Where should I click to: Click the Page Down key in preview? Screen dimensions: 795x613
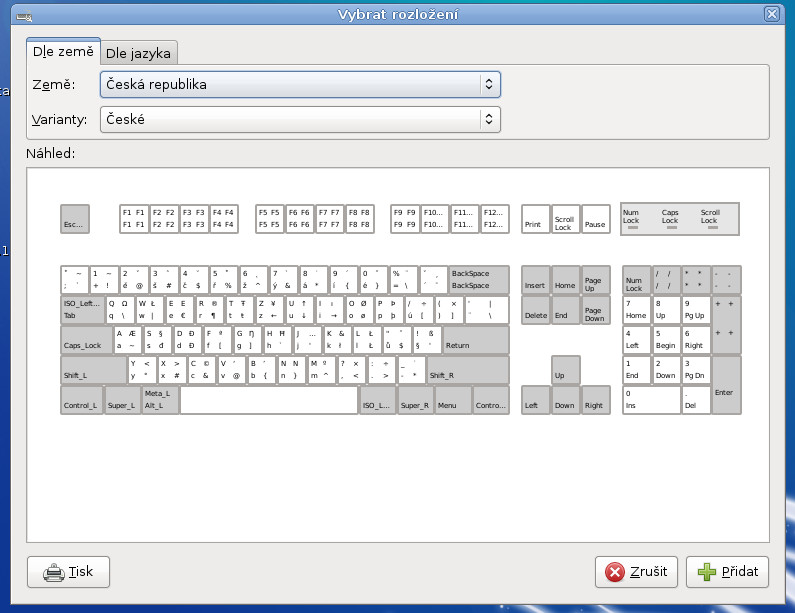click(596, 310)
